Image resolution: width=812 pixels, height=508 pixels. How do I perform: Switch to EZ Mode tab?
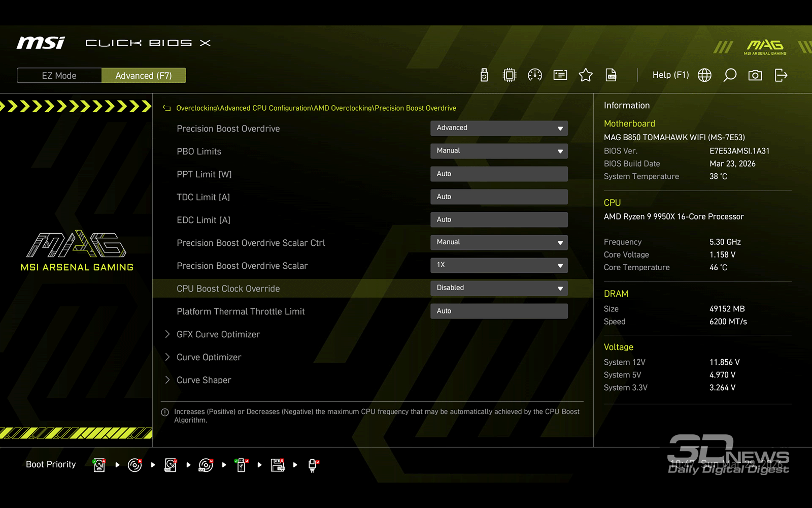click(59, 76)
